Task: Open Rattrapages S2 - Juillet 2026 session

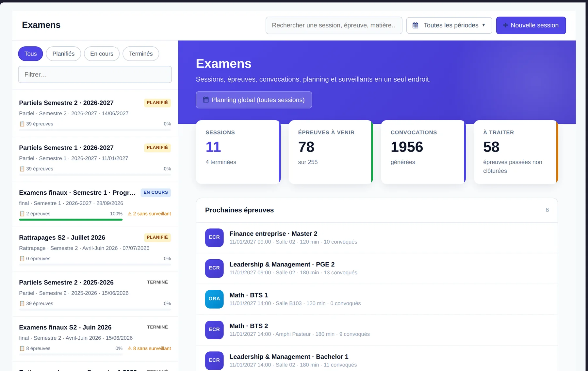Action: [x=95, y=249]
